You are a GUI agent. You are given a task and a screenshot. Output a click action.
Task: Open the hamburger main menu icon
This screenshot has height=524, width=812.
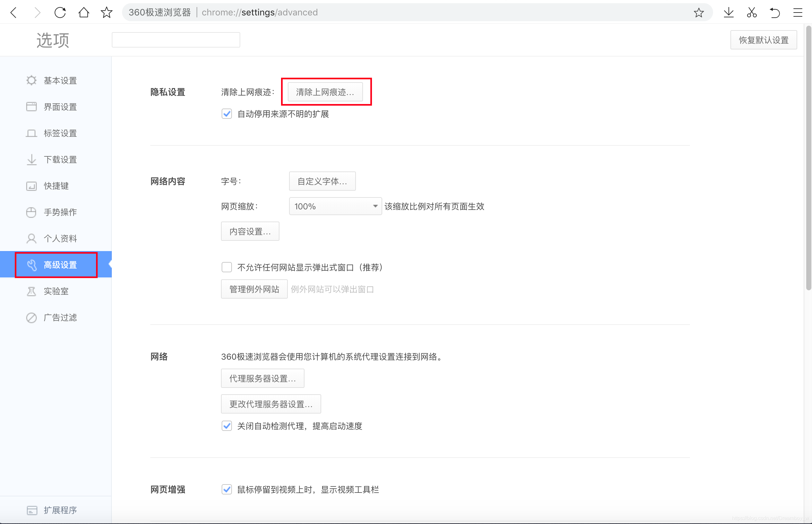pyautogui.click(x=797, y=13)
